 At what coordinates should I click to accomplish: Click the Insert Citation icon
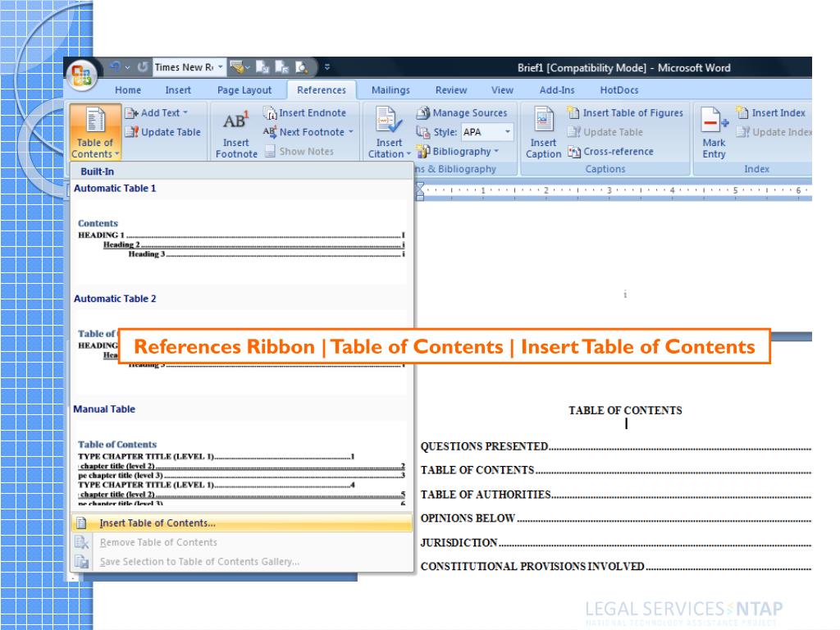(x=388, y=120)
